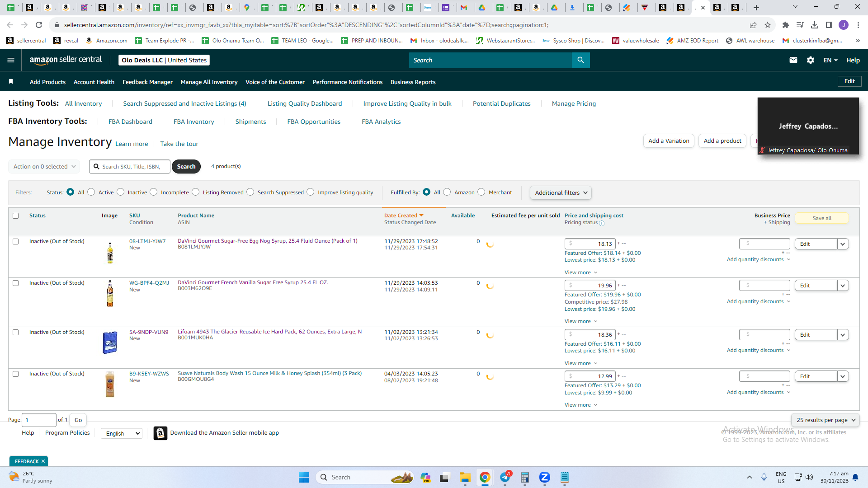Click the Add a product button
The width and height of the screenshot is (868, 488).
[722, 141]
